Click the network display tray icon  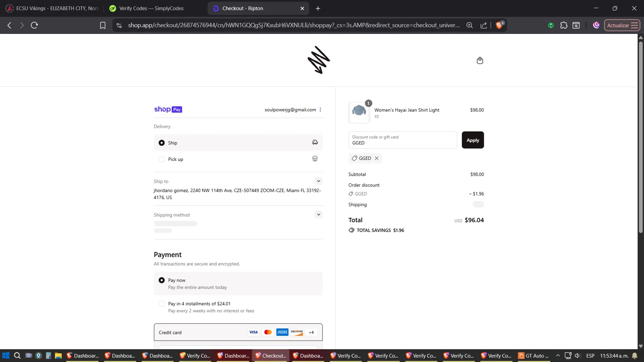(568, 356)
